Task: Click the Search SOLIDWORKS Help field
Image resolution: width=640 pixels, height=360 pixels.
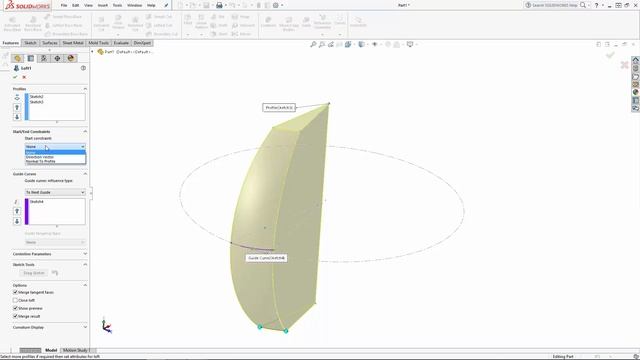Action: pos(555,5)
